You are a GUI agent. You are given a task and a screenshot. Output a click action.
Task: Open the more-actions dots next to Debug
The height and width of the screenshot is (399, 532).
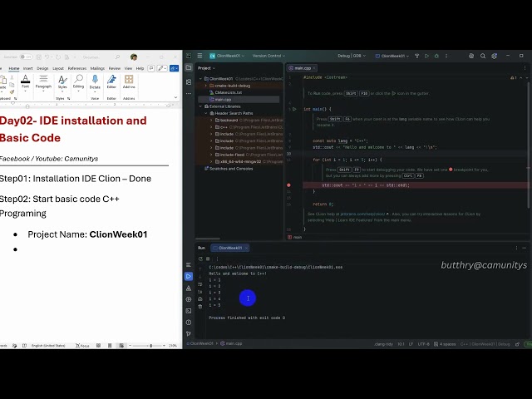(x=446, y=56)
